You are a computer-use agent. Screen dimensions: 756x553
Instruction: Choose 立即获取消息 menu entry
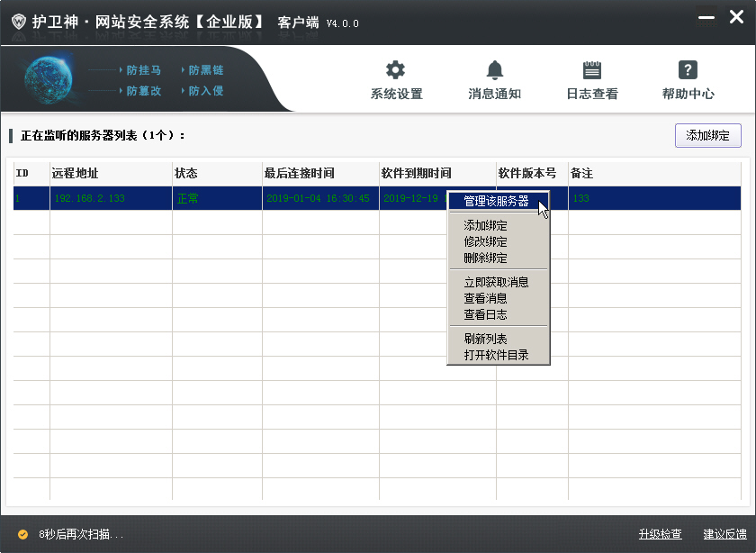tap(496, 283)
